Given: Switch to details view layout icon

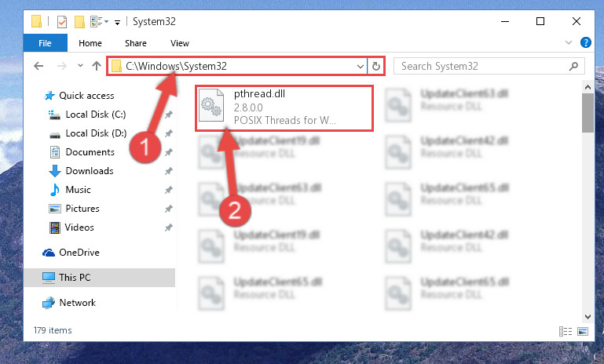Looking at the screenshot, I should pos(565,331).
